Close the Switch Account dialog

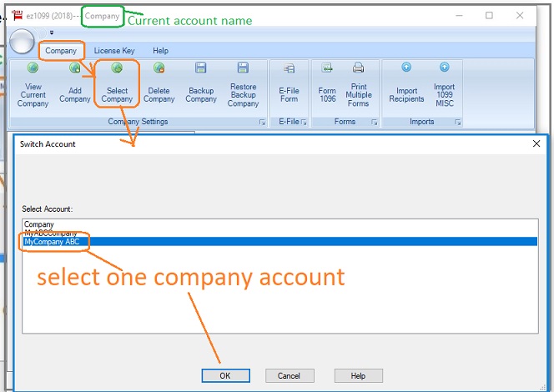coord(536,143)
